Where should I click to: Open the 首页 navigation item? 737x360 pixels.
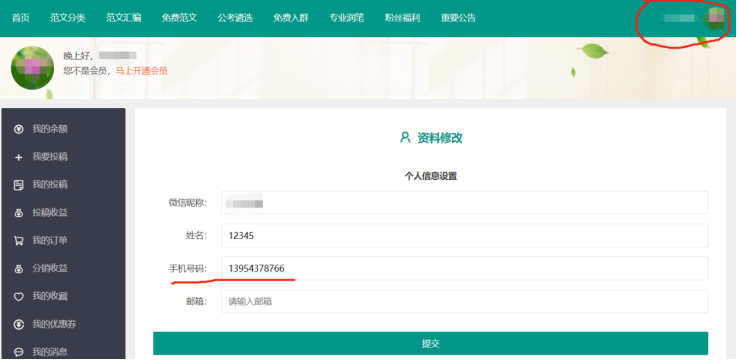[21, 18]
